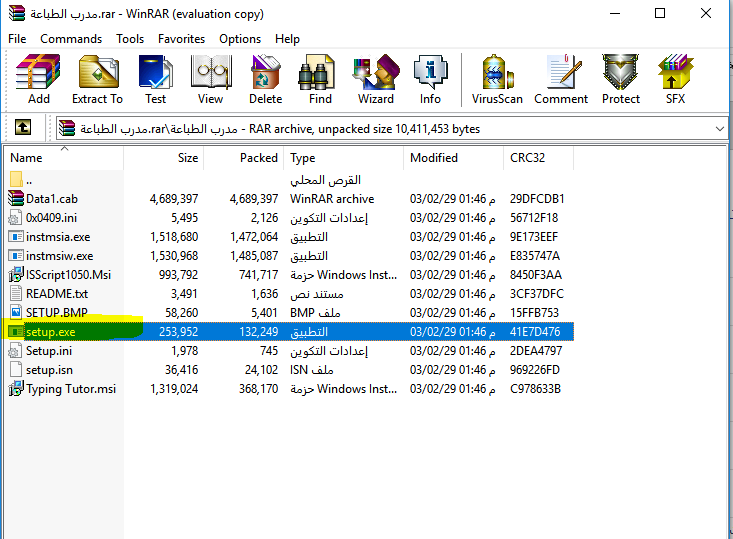Viewport: 733px width, 539px height.
Task: Open the Tools menu
Action: [x=130, y=39]
